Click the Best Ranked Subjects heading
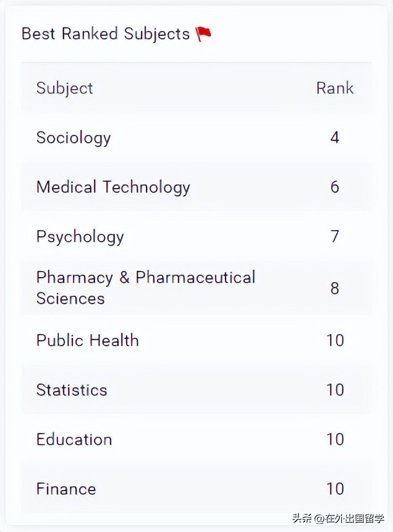 pos(106,33)
